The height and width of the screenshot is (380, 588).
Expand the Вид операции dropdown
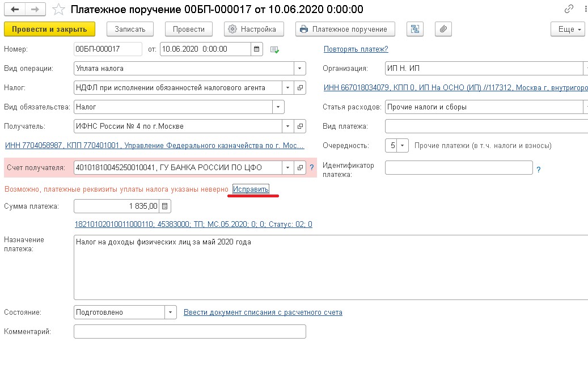coord(299,69)
